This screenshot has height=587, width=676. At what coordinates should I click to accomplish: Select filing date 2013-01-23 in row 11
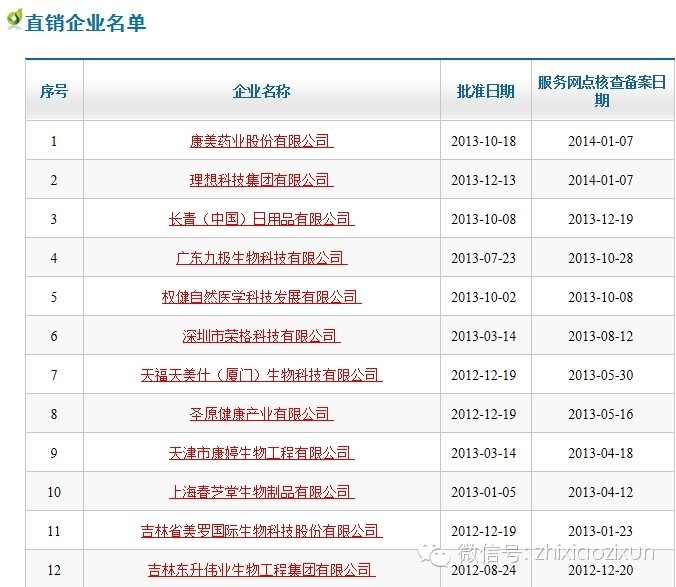point(601,531)
